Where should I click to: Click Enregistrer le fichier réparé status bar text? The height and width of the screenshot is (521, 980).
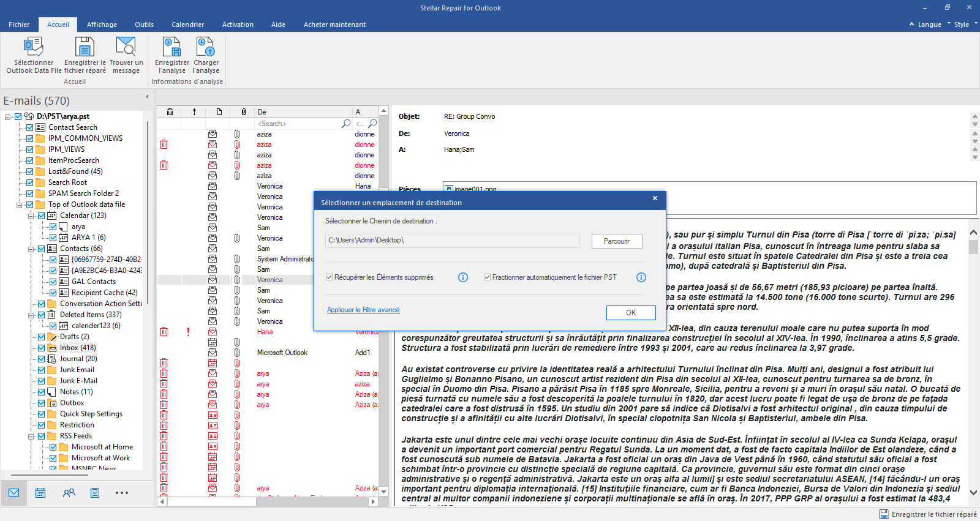[x=934, y=514]
